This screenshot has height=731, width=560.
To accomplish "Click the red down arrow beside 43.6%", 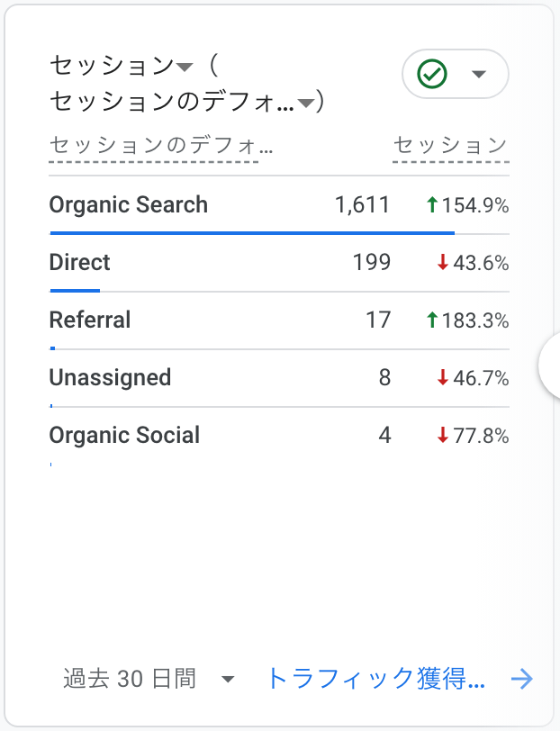I will (442, 262).
